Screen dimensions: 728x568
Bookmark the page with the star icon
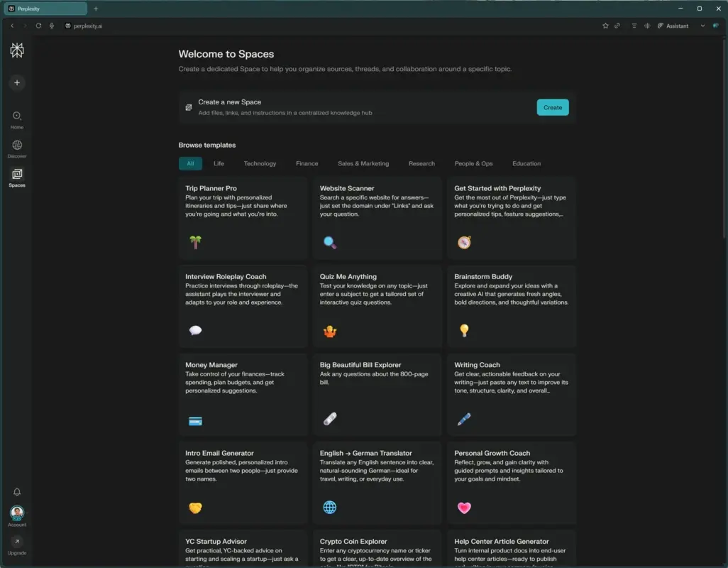click(605, 26)
